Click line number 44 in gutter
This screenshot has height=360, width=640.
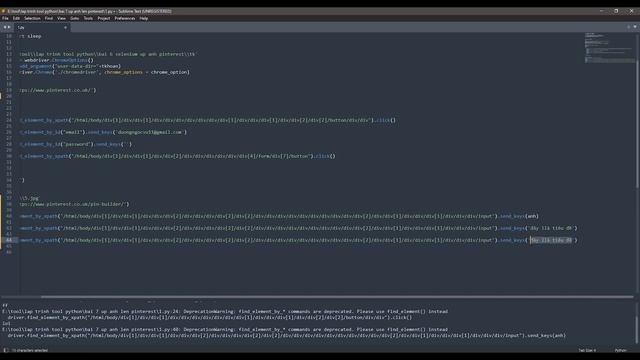tap(9, 240)
